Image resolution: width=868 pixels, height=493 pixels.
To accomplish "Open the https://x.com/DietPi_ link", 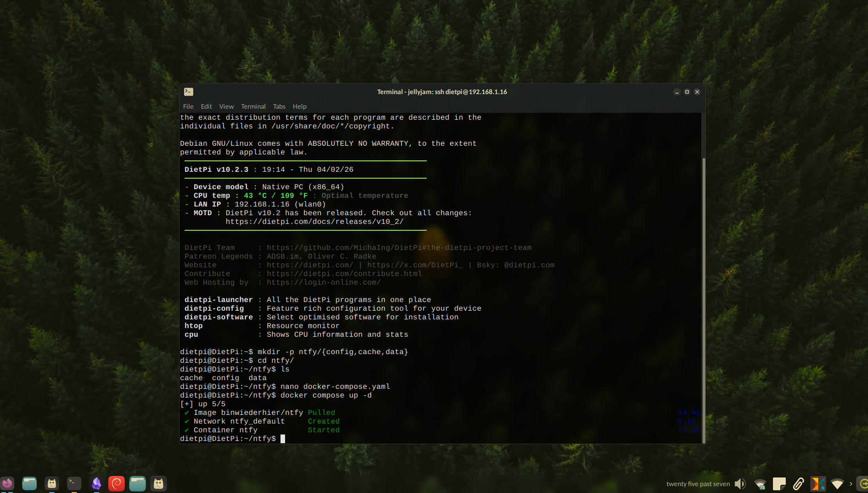I will [415, 265].
